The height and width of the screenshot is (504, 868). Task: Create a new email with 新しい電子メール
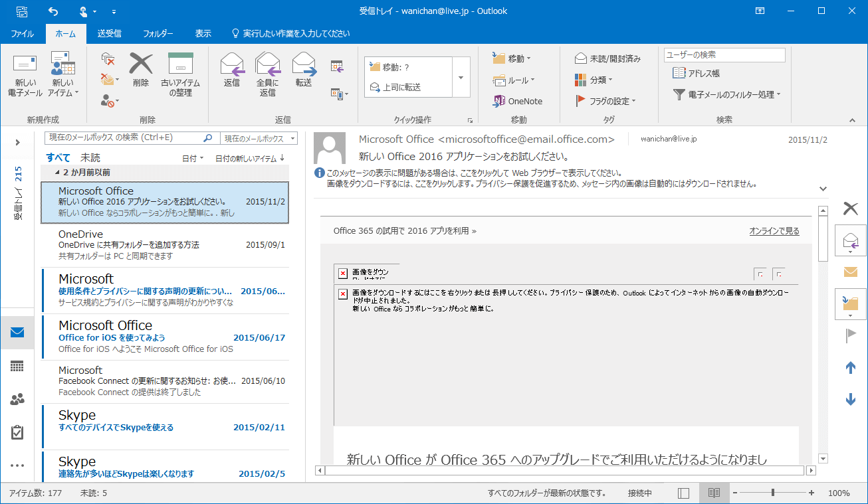pyautogui.click(x=25, y=76)
